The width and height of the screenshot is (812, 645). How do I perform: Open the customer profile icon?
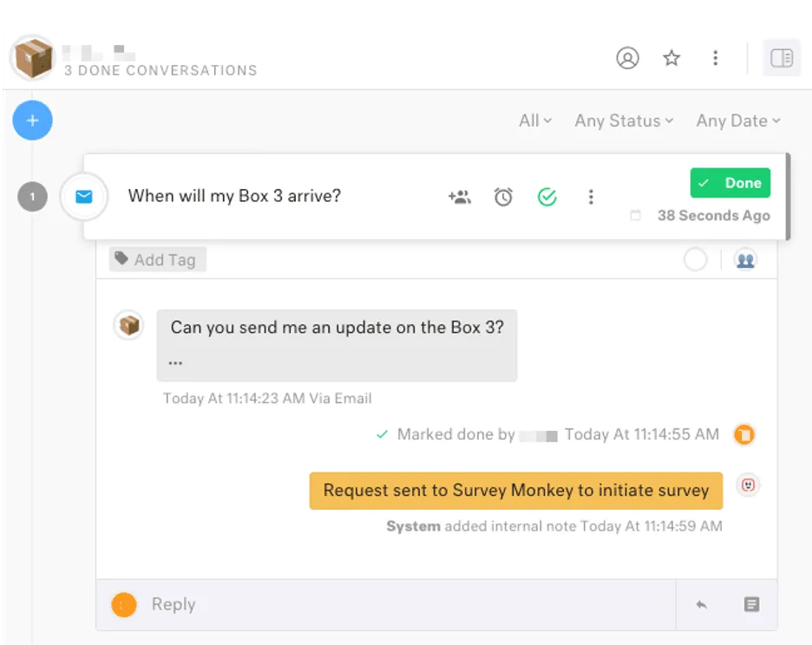point(627,58)
